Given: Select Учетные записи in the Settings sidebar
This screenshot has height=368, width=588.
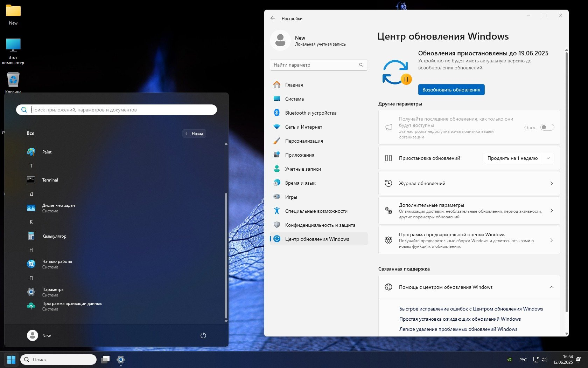Looking at the screenshot, I should click(303, 169).
